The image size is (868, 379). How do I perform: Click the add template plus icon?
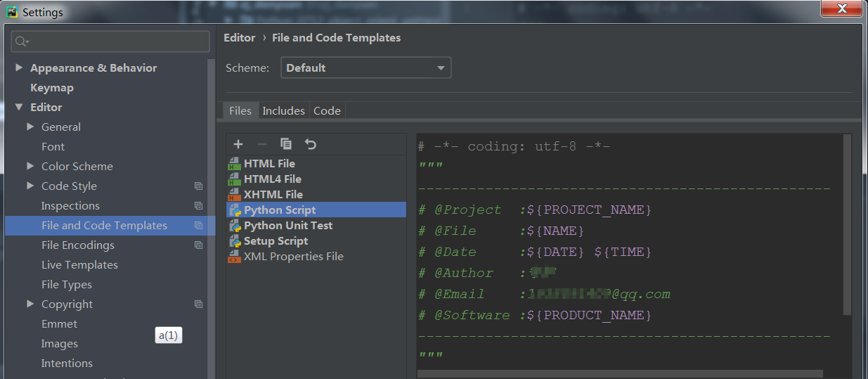pyautogui.click(x=238, y=144)
